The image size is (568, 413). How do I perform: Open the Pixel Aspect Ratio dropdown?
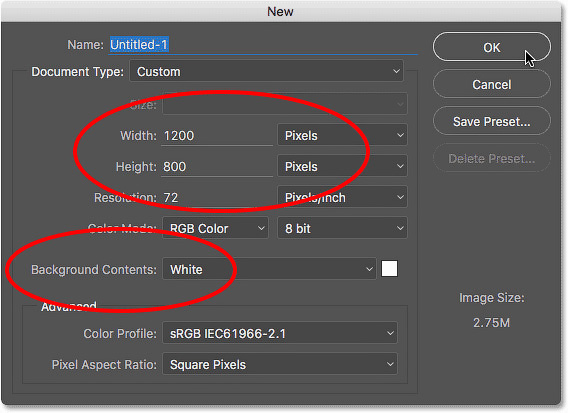[280, 364]
